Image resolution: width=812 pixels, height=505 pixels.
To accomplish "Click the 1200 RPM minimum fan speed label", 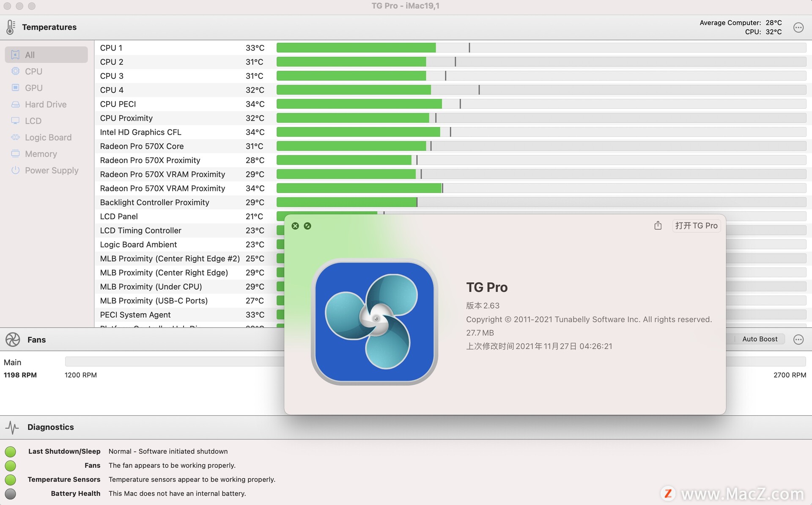I will (x=81, y=375).
